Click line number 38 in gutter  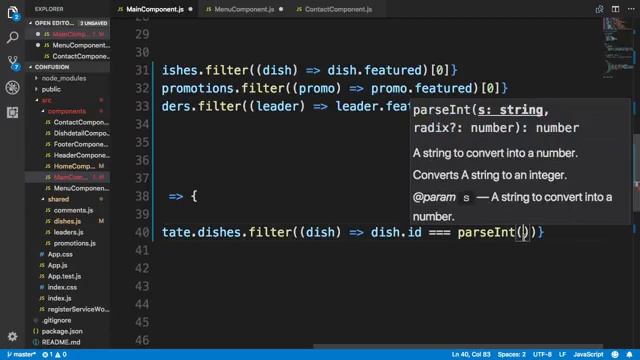(x=142, y=196)
